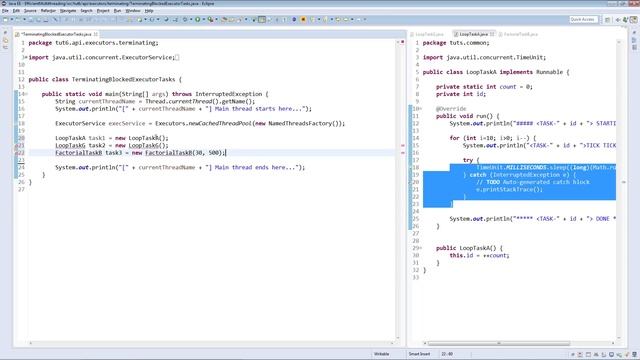The image size is (640, 360).
Task: Open the Run menu
Action: pyautogui.click(x=118, y=11)
